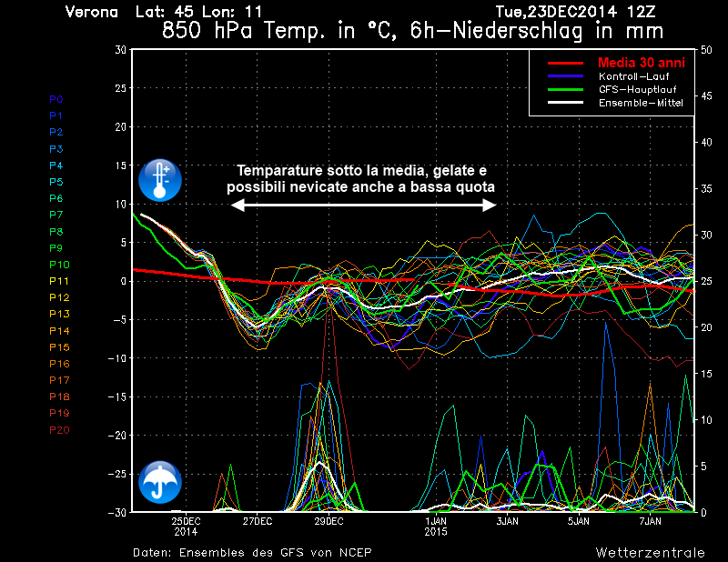Click ensemble member label P3
Viewport: 728px width, 562px height.
[x=56, y=148]
